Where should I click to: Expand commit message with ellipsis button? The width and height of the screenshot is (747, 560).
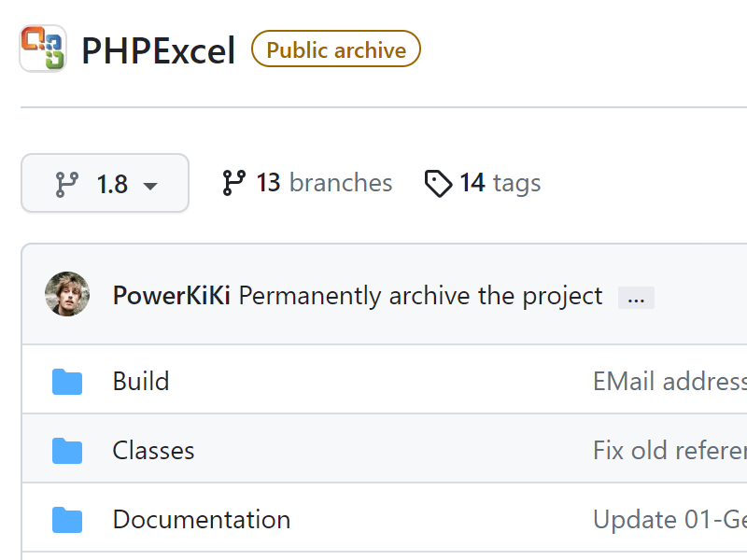coord(636,298)
